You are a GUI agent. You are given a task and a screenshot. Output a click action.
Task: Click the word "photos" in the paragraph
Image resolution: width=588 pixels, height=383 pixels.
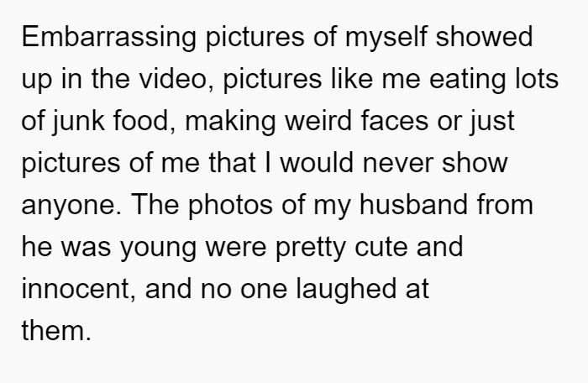pos(230,206)
